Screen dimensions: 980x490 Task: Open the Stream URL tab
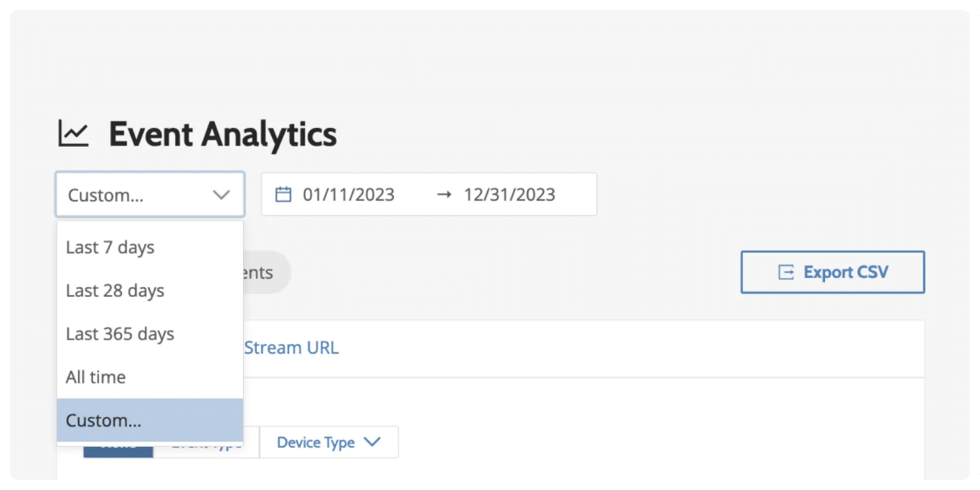[291, 348]
